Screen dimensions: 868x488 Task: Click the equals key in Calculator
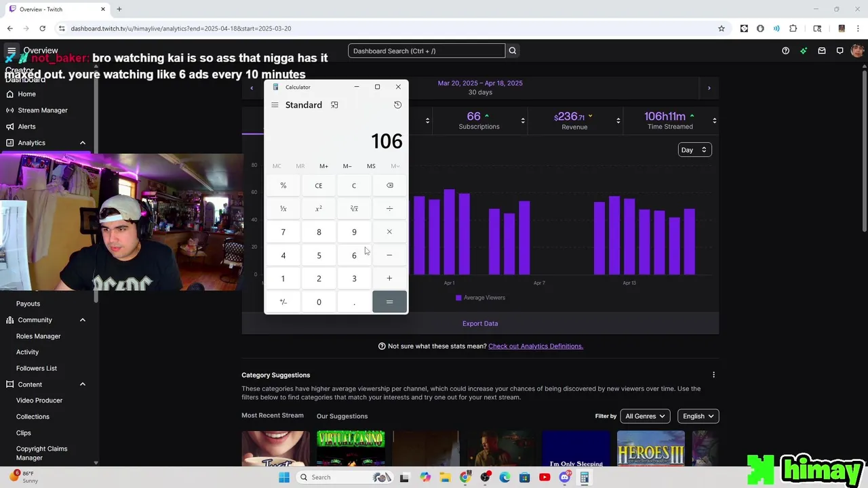[x=389, y=302]
